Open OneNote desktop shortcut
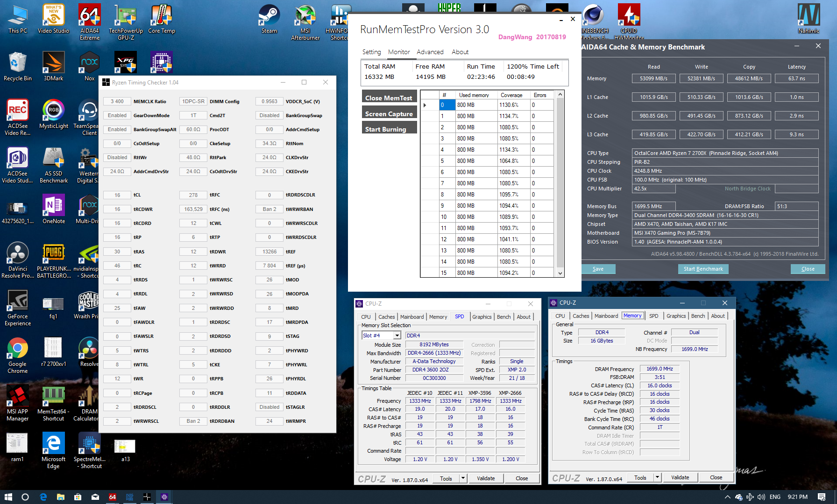Image resolution: width=837 pixels, height=504 pixels. [53, 210]
